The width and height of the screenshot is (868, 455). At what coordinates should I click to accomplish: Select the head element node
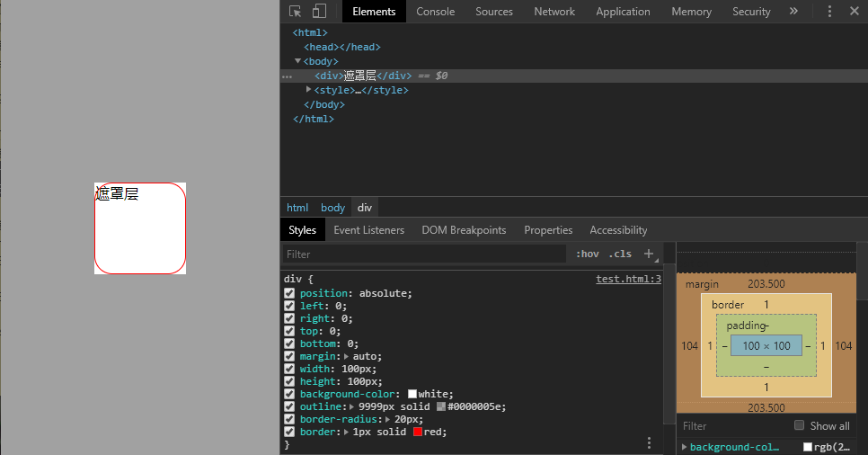pyautogui.click(x=342, y=47)
